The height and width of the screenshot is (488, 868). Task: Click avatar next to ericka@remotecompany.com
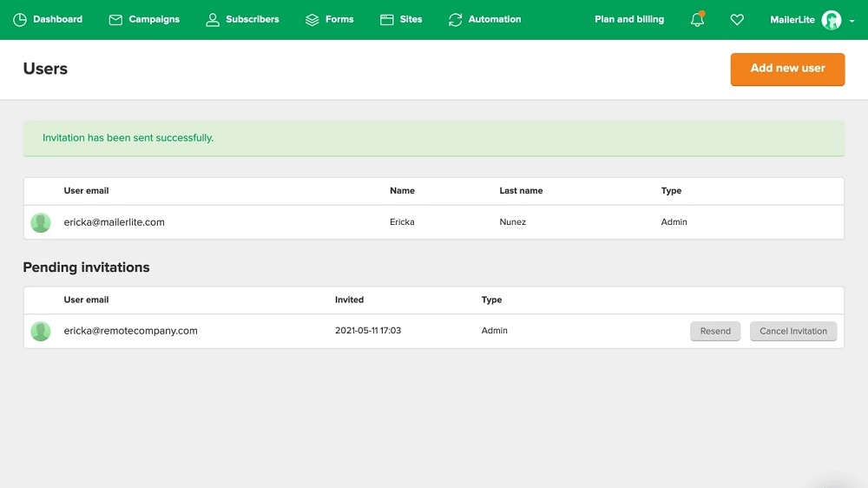41,331
